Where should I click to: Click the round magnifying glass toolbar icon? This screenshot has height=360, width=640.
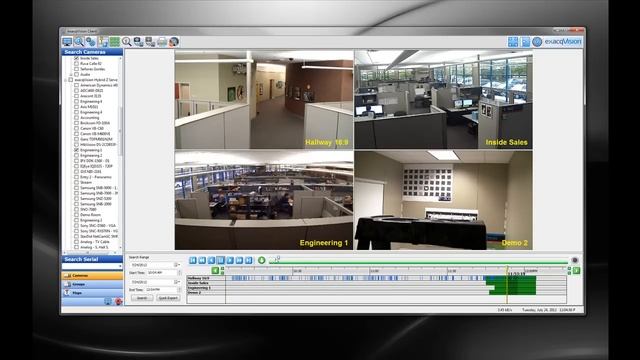127,42
